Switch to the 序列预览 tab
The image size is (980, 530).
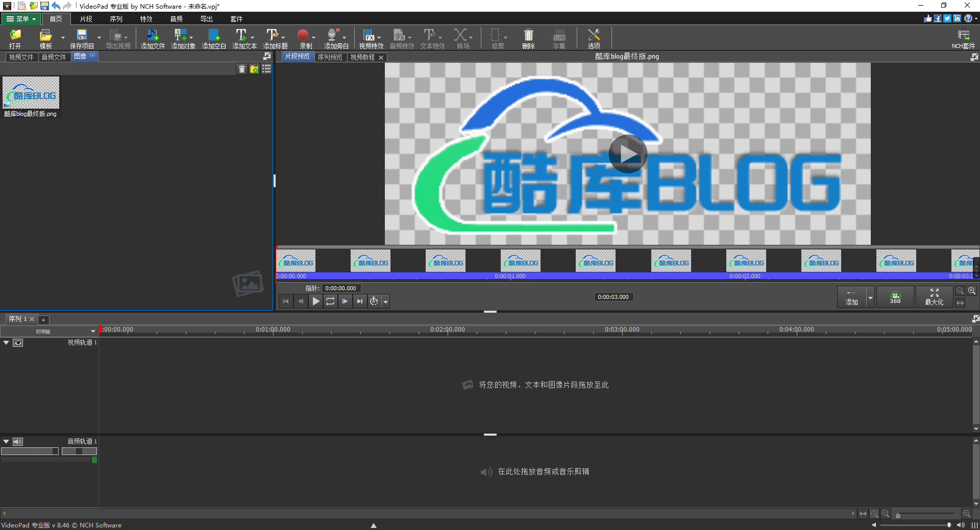(x=330, y=57)
